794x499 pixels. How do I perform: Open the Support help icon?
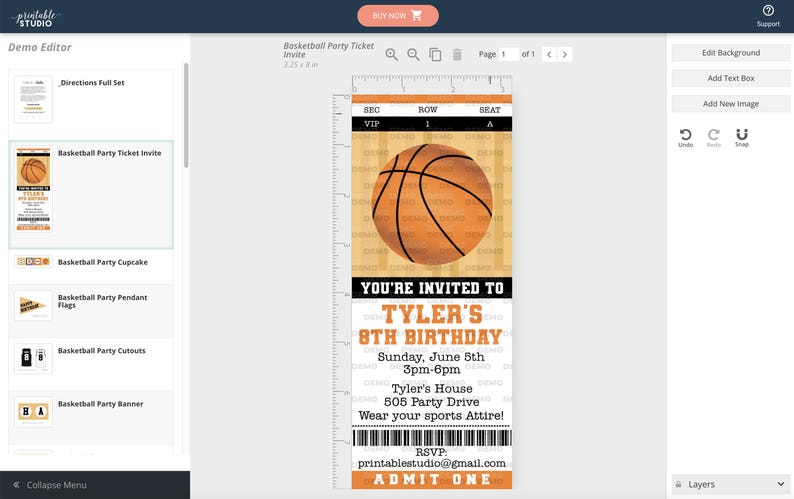(768, 16)
